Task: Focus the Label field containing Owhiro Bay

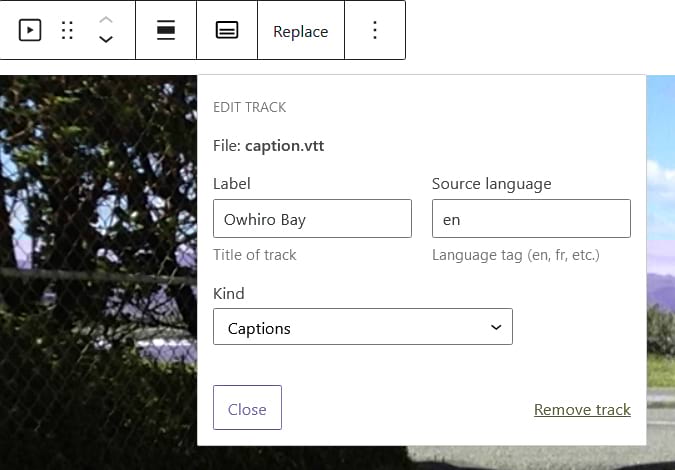Action: pos(312,218)
